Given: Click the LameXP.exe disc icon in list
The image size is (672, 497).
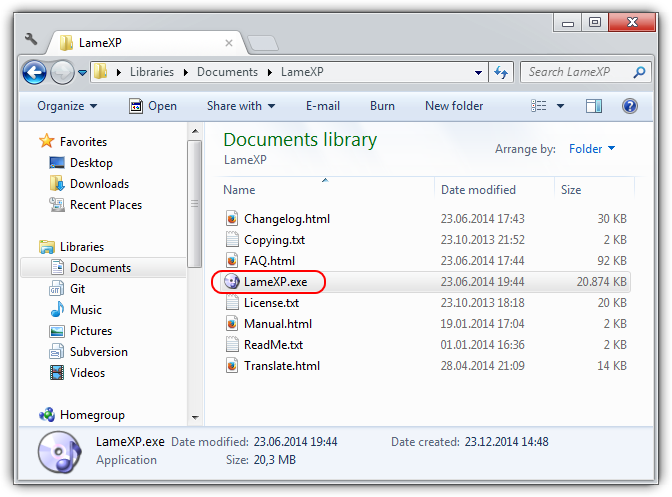Looking at the screenshot, I should 232,281.
